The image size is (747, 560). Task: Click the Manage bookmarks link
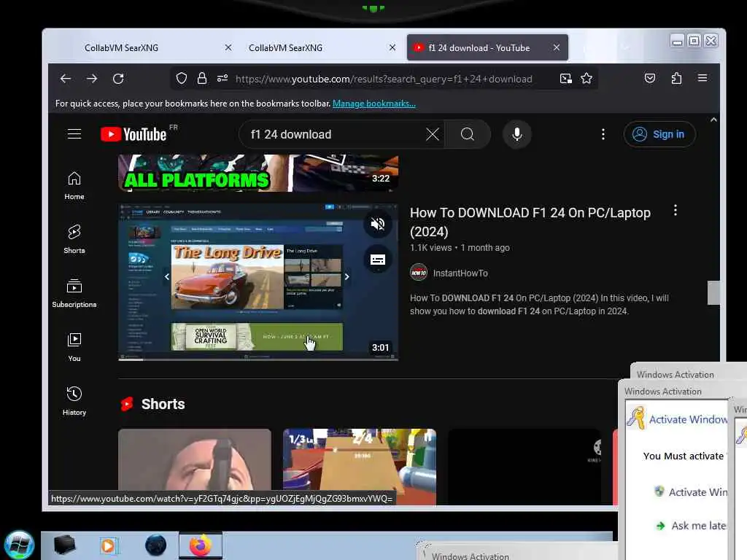click(x=374, y=104)
